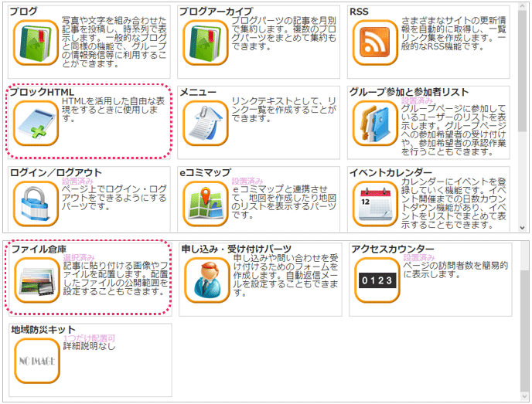
Task: Click the ファイル倉庫 title text
Action: 39,249
